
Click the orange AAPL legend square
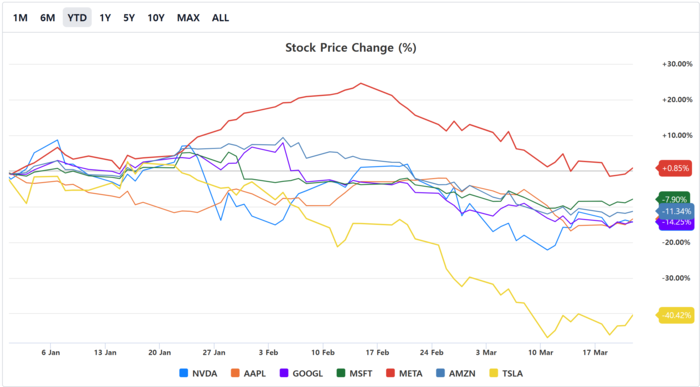coord(235,373)
